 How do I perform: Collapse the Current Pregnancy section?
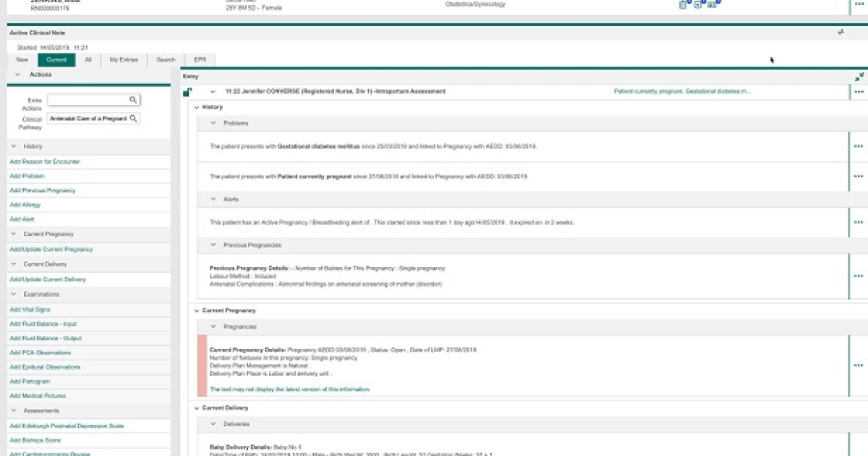click(x=197, y=310)
